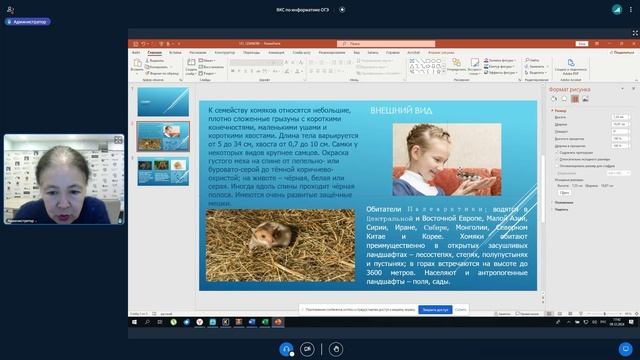Open the Section (Раздел) dropdown in the ribbon
This screenshot has width=640, height=360.
click(x=207, y=73)
